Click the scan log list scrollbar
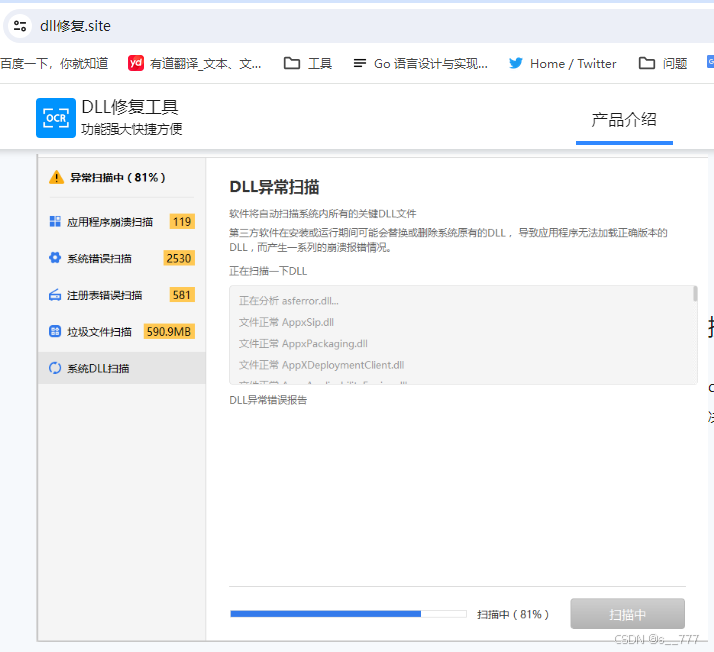The width and height of the screenshot is (714, 652). [x=695, y=294]
